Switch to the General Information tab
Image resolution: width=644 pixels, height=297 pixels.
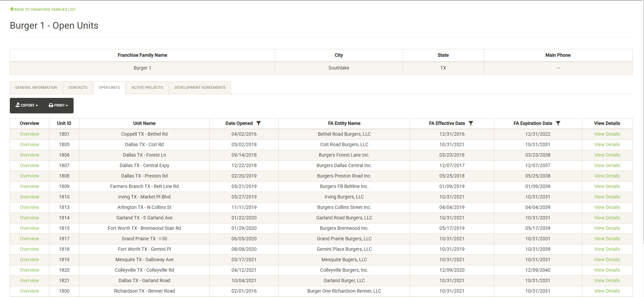(36, 88)
